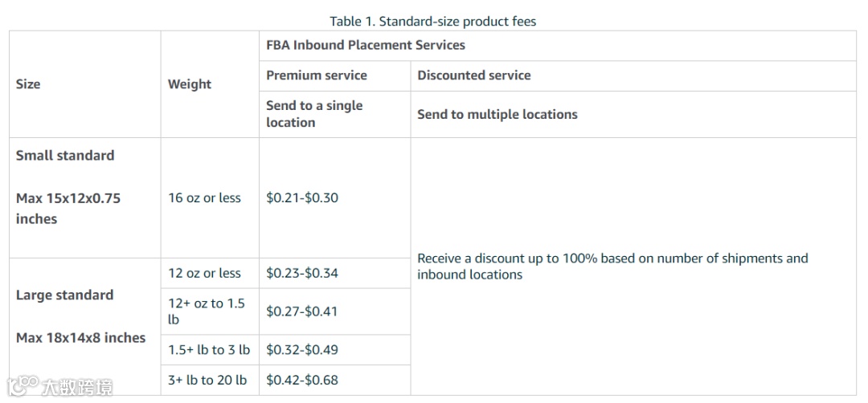Select the 'Large standard' size label
This screenshot has width=868, height=403.
[64, 295]
